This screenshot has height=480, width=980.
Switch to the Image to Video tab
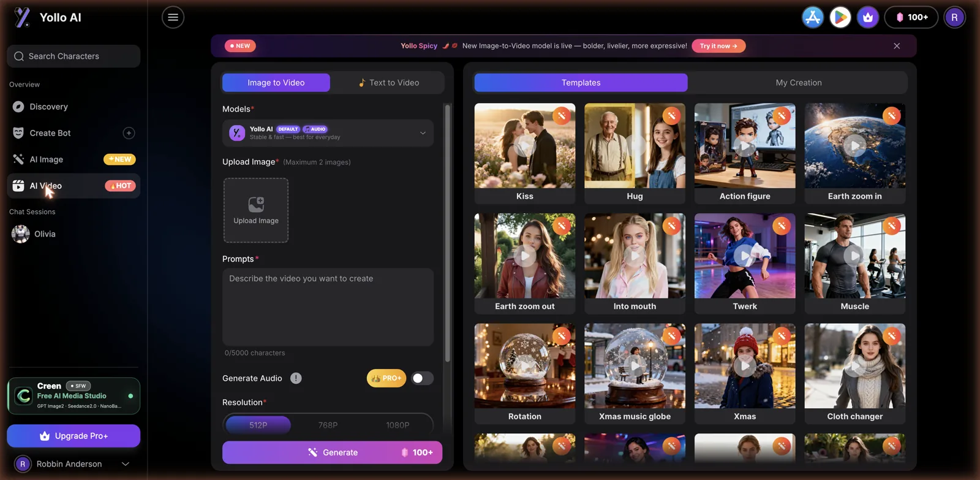[x=276, y=83]
